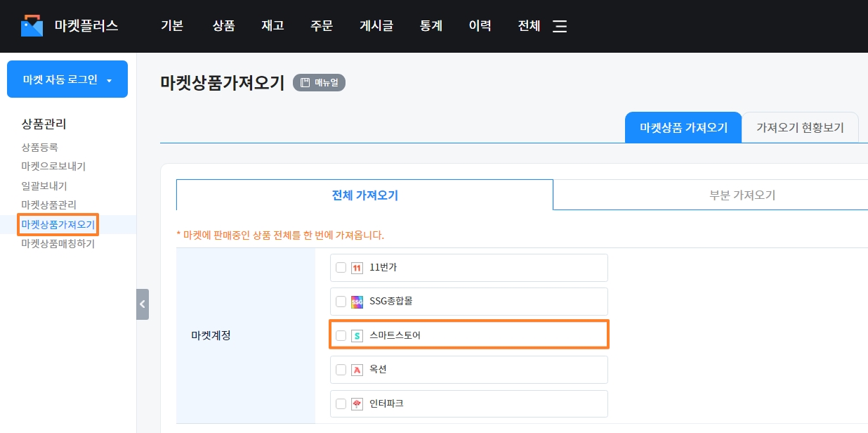Click the 마켓상품가져오기 page title
The height and width of the screenshot is (433, 868).
[223, 82]
